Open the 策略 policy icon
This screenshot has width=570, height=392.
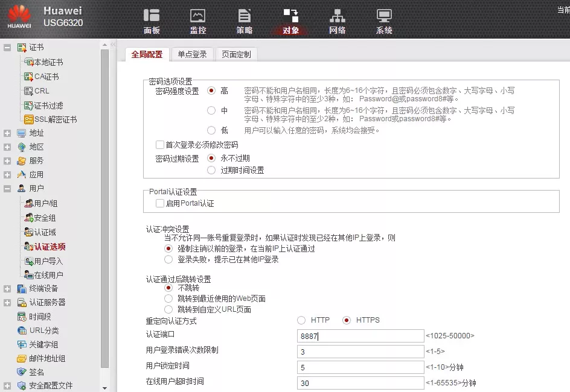pos(244,21)
